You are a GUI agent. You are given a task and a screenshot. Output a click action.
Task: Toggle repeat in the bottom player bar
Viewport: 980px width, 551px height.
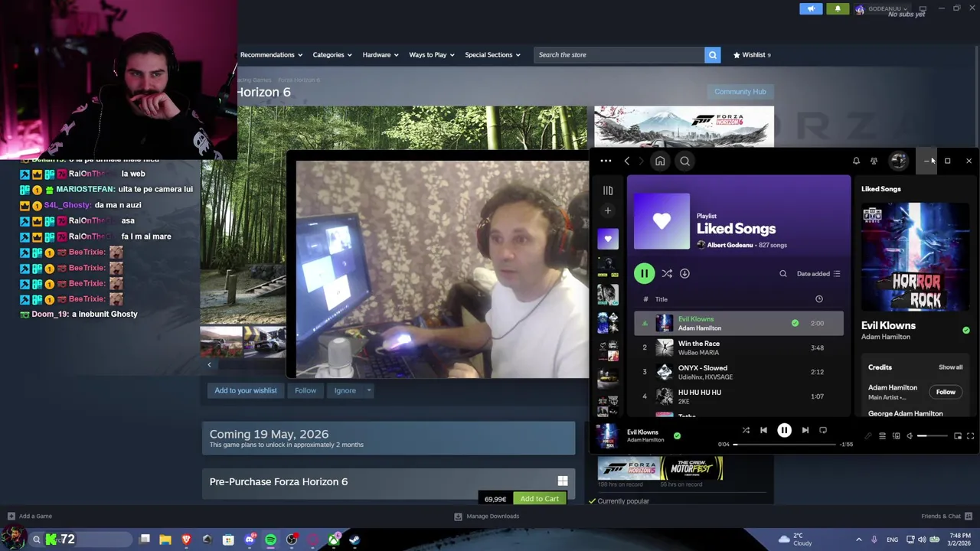click(823, 430)
